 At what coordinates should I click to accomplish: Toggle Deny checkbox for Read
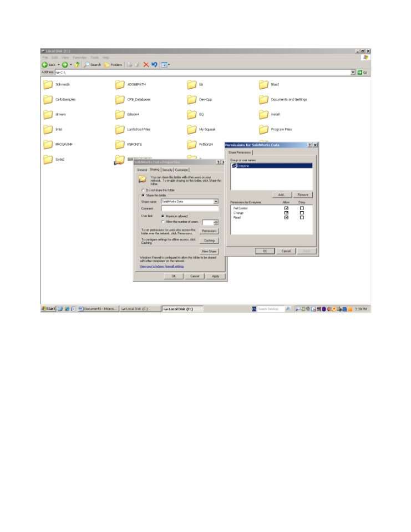pyautogui.click(x=302, y=217)
